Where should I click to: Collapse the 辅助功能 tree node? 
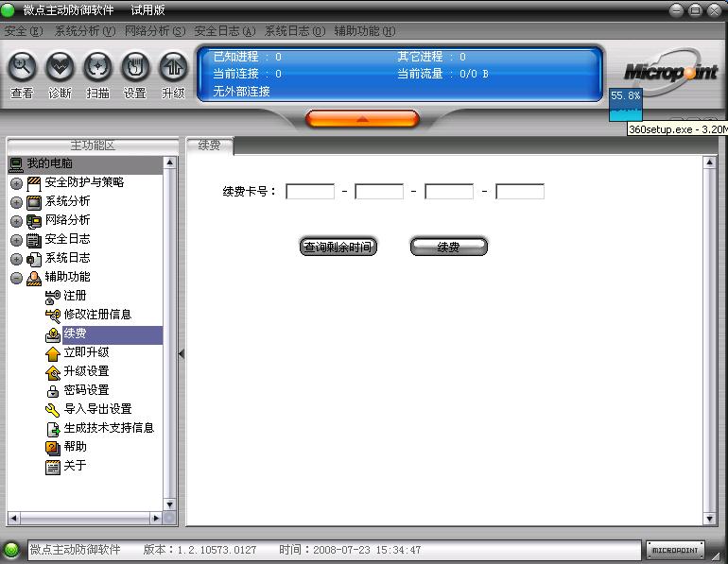16,279
